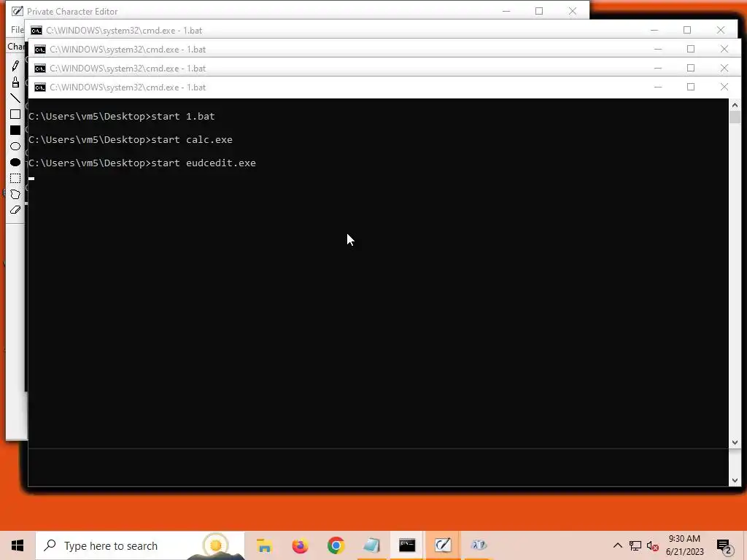Image resolution: width=747 pixels, height=560 pixels.
Task: Click scroll up arrow of cmd window
Action: click(x=735, y=105)
